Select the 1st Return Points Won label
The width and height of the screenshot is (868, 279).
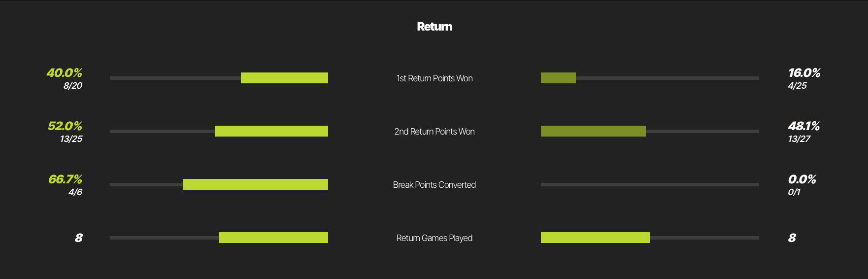[434, 78]
